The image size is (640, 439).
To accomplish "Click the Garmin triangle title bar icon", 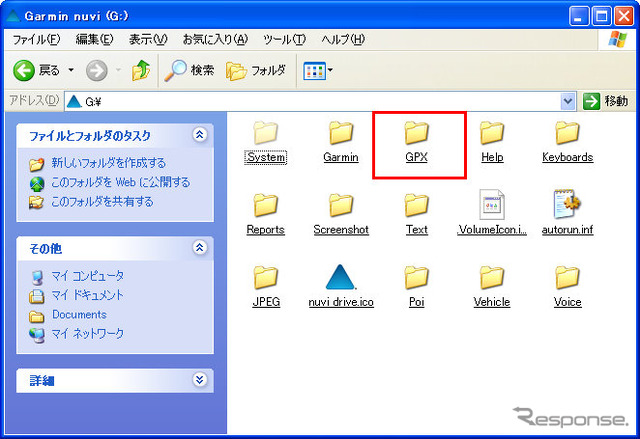I will tap(13, 16).
